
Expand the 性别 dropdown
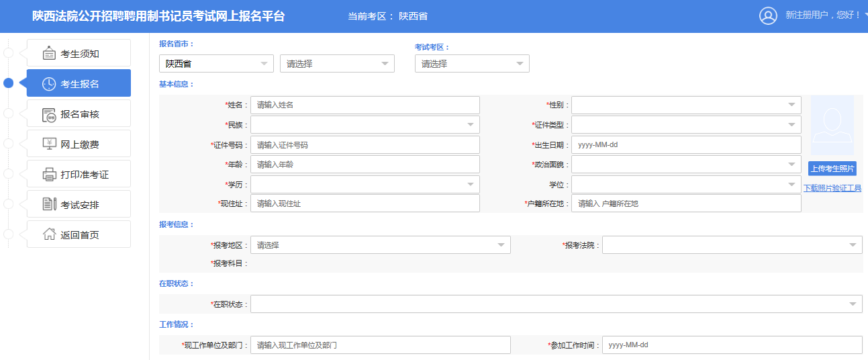(x=686, y=105)
